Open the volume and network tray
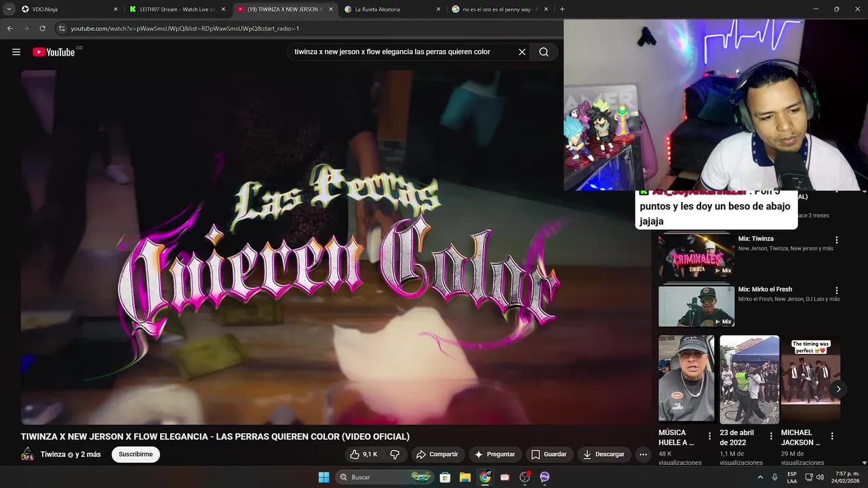This screenshot has width=868, height=488. click(816, 477)
